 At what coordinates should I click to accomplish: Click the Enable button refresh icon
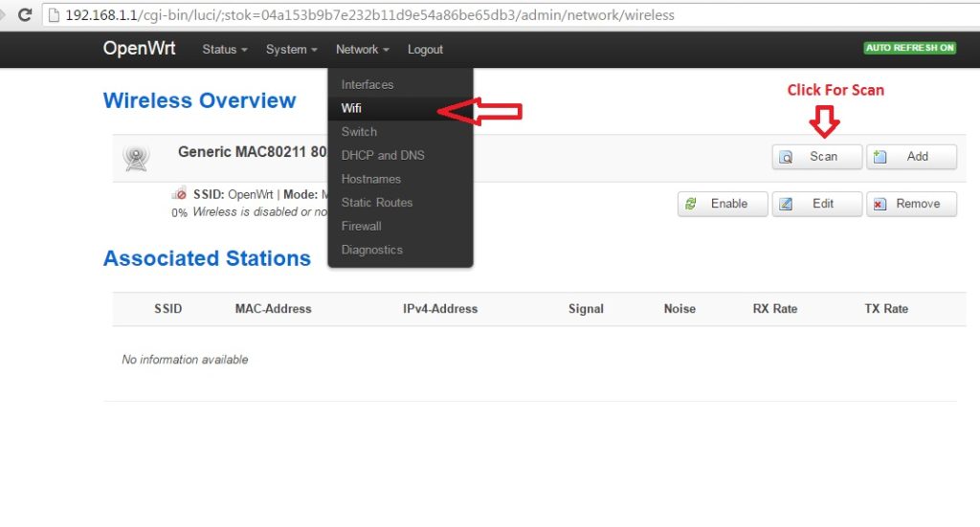click(x=692, y=204)
